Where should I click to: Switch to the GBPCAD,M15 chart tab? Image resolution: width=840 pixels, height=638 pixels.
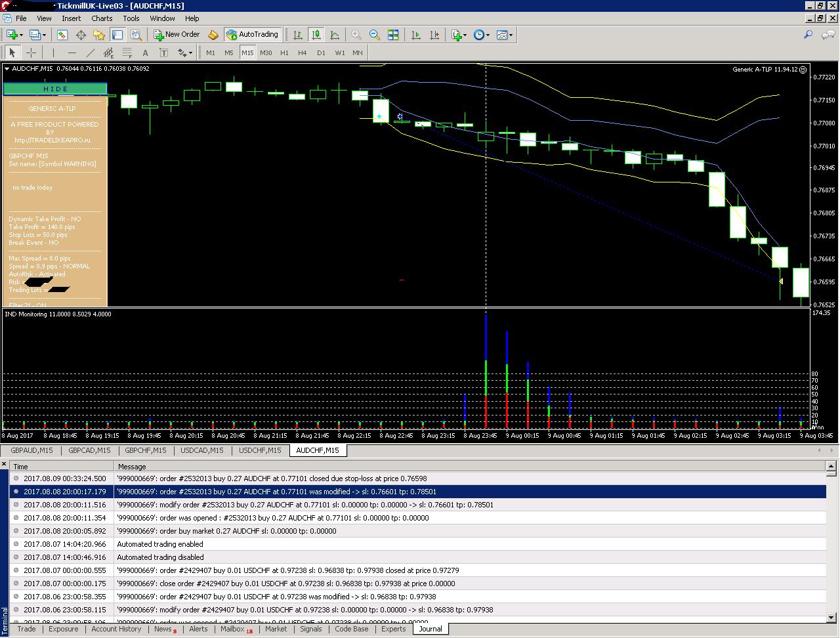89,450
